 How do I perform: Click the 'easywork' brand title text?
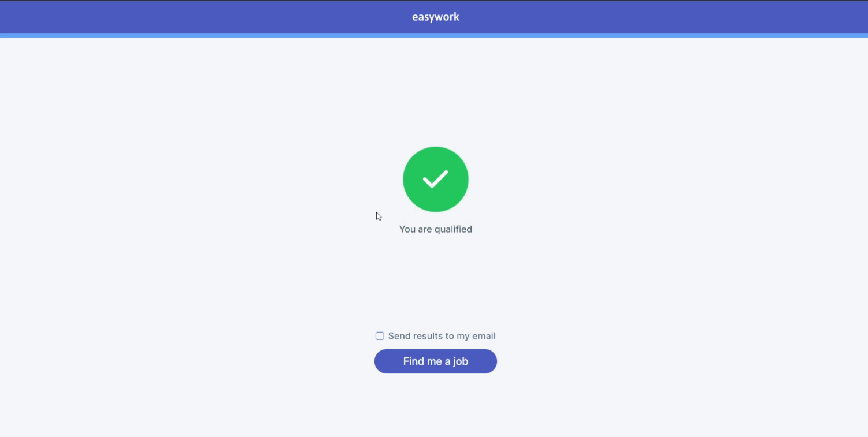pos(436,17)
